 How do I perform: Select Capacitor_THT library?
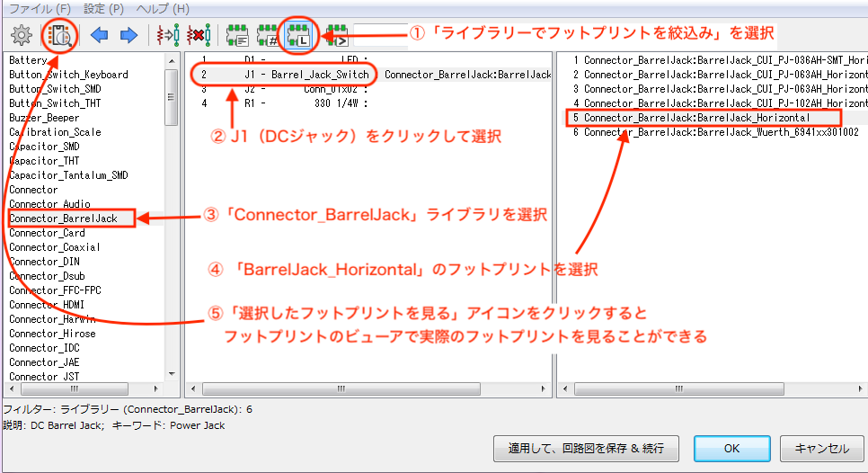click(x=44, y=161)
